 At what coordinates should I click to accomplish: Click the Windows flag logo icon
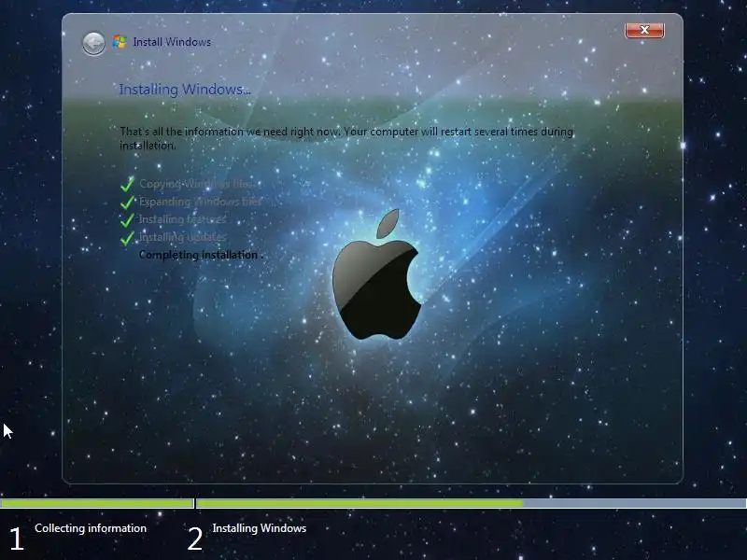(120, 42)
